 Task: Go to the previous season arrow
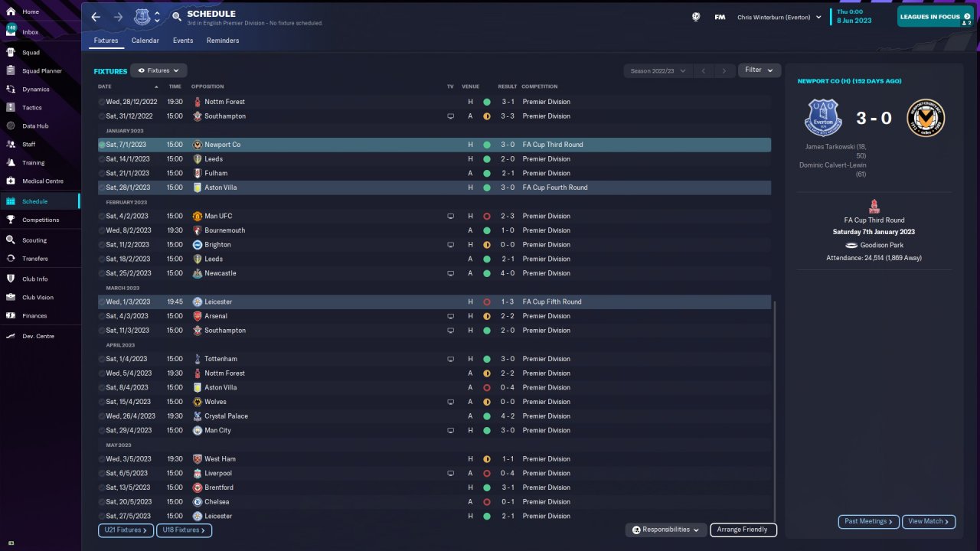[x=704, y=71]
